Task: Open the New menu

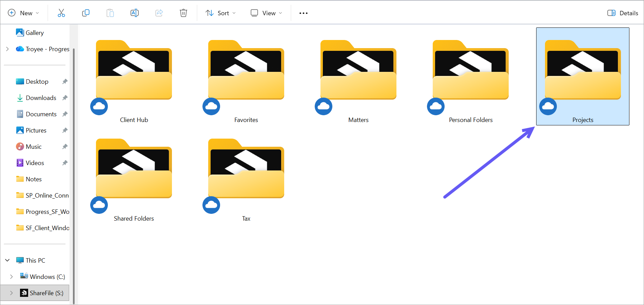Action: [24, 13]
